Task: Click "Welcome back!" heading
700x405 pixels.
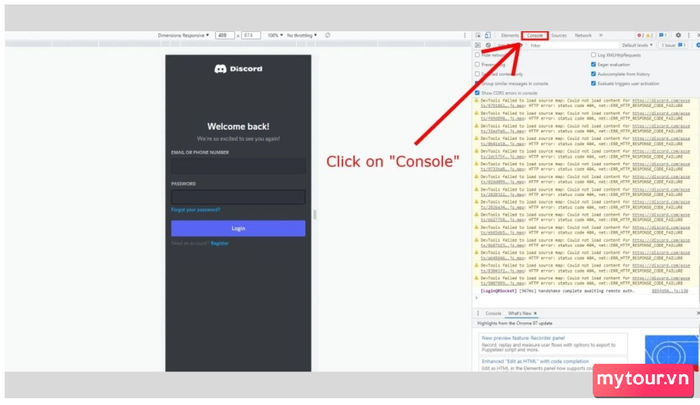Action: click(238, 126)
